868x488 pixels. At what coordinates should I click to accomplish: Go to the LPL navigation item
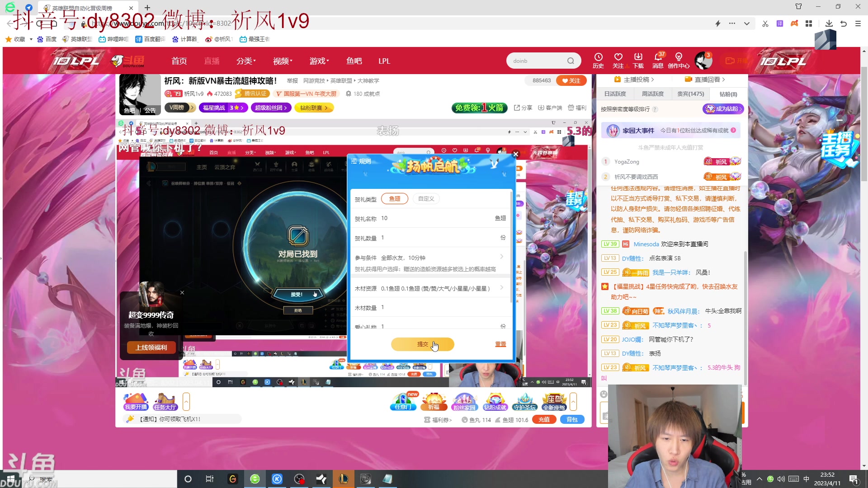[x=384, y=61]
